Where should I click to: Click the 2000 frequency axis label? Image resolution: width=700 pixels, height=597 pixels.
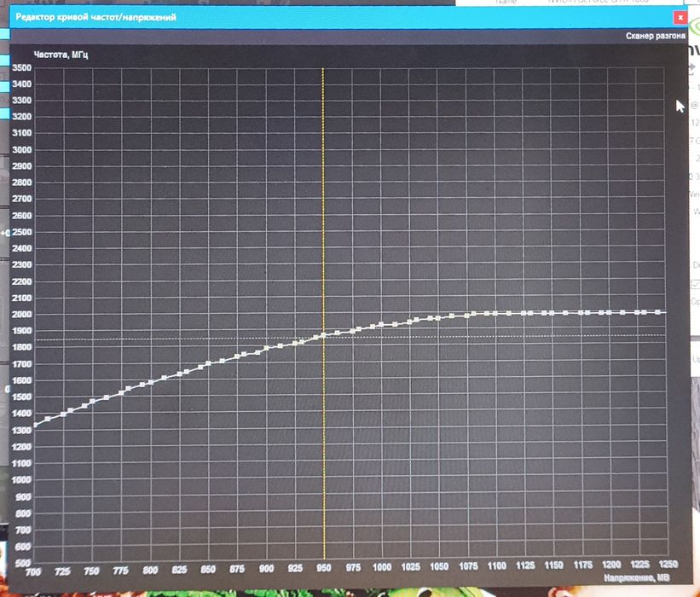tap(22, 315)
